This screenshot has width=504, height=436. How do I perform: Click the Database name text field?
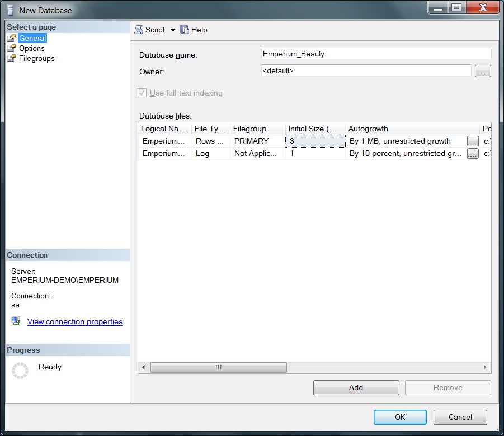[376, 54]
